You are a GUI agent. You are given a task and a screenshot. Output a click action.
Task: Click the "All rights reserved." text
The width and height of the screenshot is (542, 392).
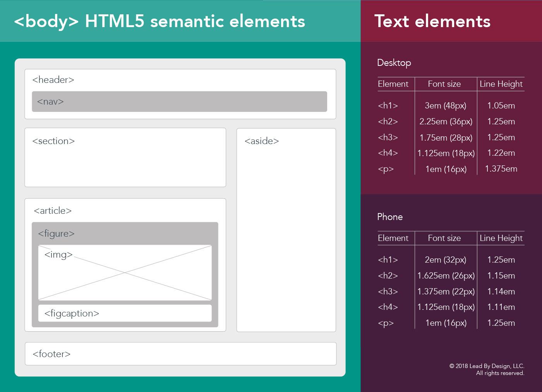coord(500,373)
